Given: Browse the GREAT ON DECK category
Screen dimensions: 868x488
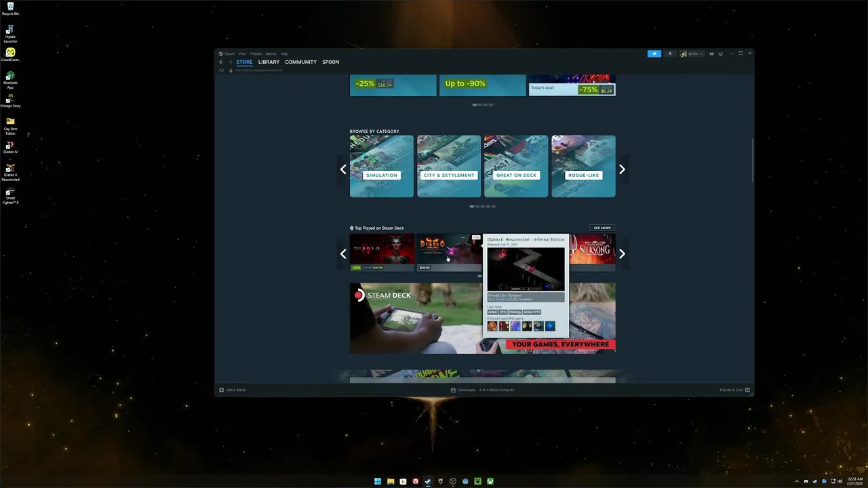Looking at the screenshot, I should (x=516, y=166).
